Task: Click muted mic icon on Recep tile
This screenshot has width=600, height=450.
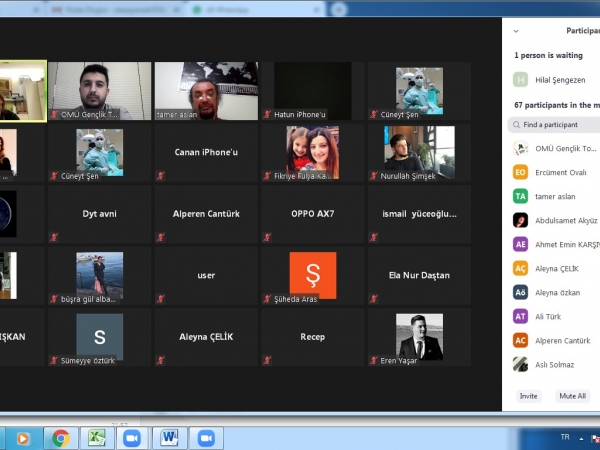Action: (267, 360)
